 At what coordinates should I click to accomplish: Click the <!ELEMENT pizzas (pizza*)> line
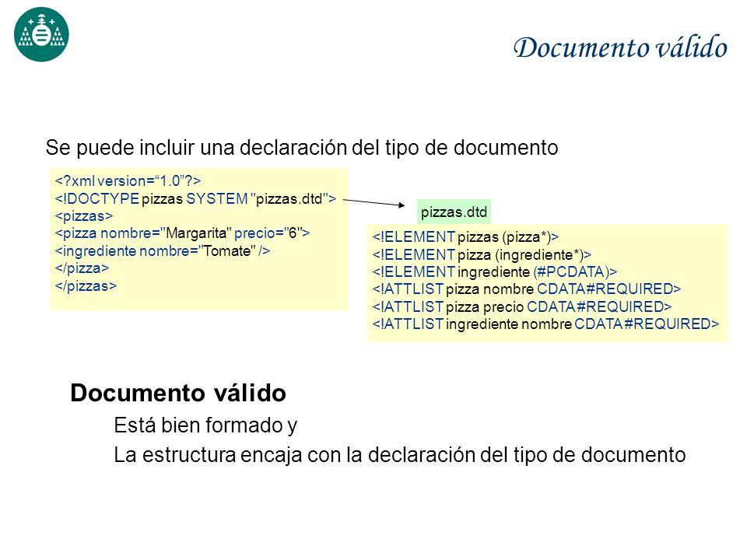click(x=465, y=236)
